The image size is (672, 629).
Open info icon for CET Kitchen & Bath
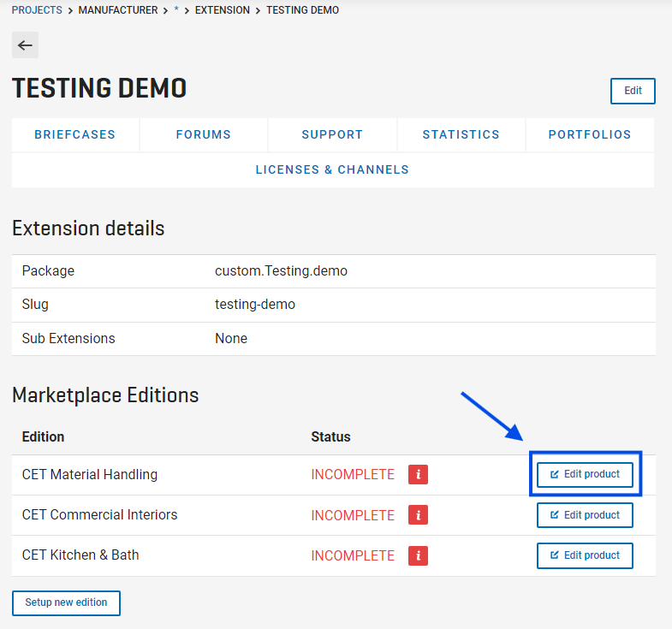[418, 555]
